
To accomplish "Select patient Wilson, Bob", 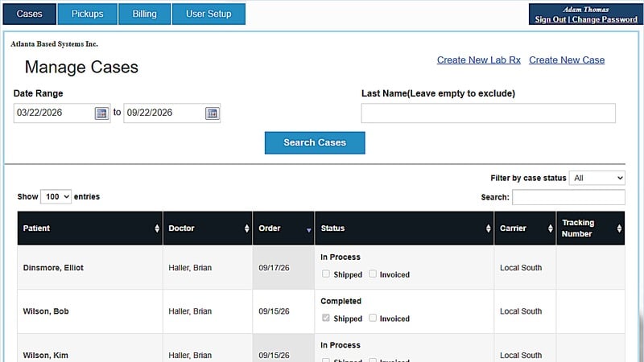I will click(46, 311).
